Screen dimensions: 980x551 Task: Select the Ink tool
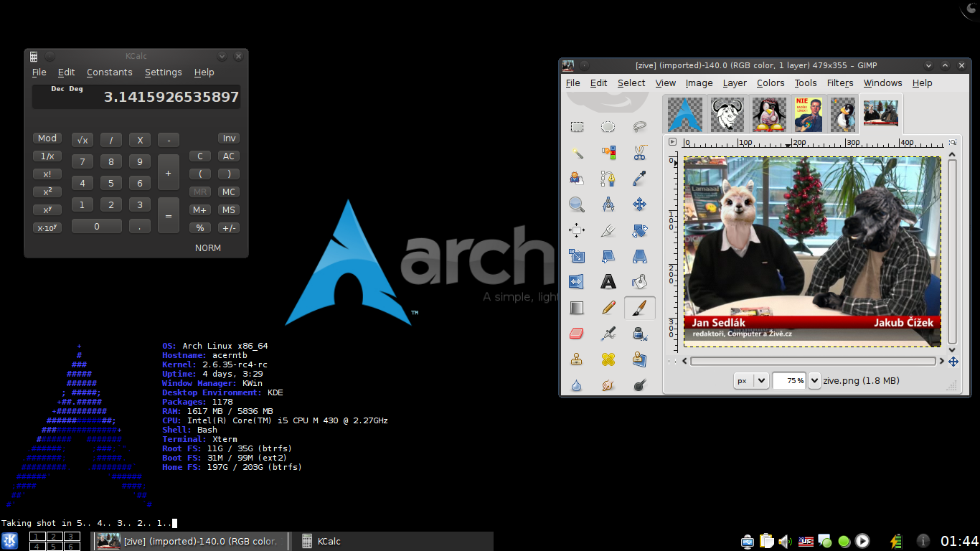(x=640, y=334)
